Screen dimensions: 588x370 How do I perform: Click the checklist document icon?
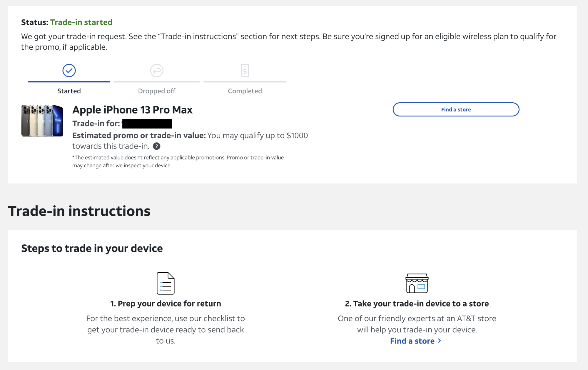point(166,283)
